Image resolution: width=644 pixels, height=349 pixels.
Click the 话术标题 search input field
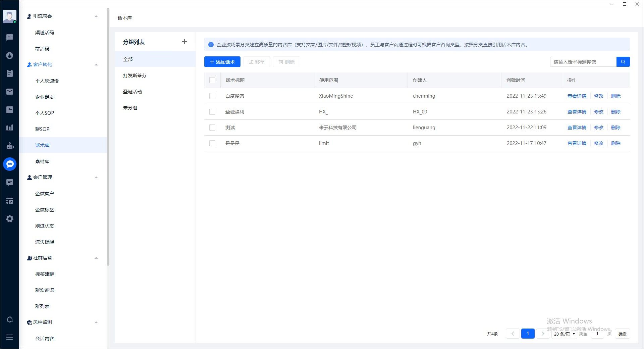click(x=583, y=62)
